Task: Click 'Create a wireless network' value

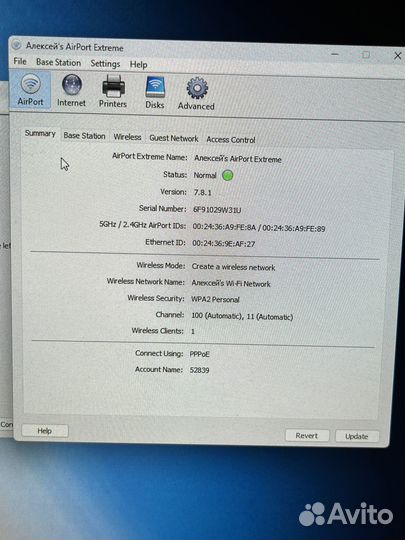Action: [x=233, y=267]
